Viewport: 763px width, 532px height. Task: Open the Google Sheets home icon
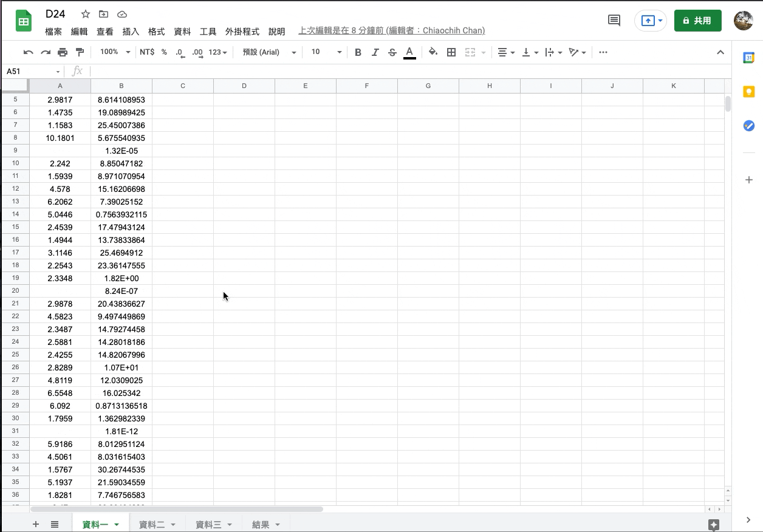pos(24,21)
